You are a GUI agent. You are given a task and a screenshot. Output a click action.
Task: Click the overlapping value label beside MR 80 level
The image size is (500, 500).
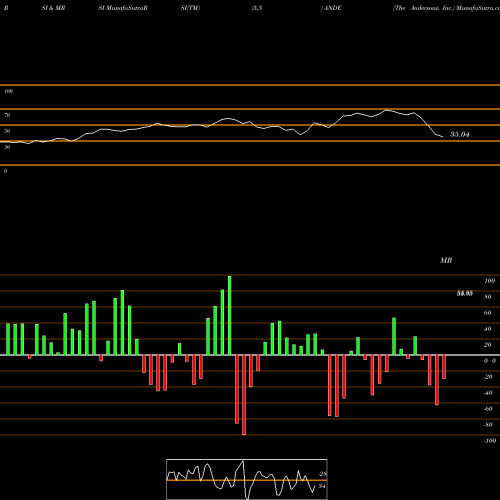(465, 293)
